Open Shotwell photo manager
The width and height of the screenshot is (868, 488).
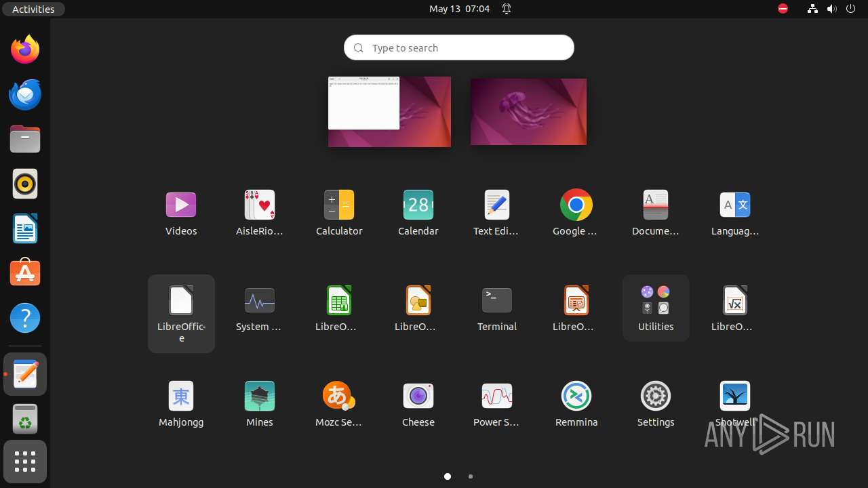point(735,403)
